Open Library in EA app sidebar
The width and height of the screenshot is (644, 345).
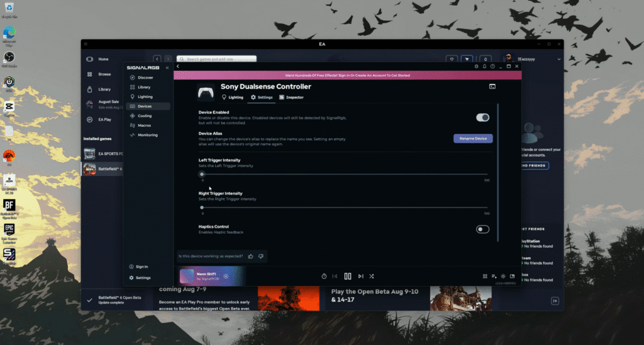(99, 89)
